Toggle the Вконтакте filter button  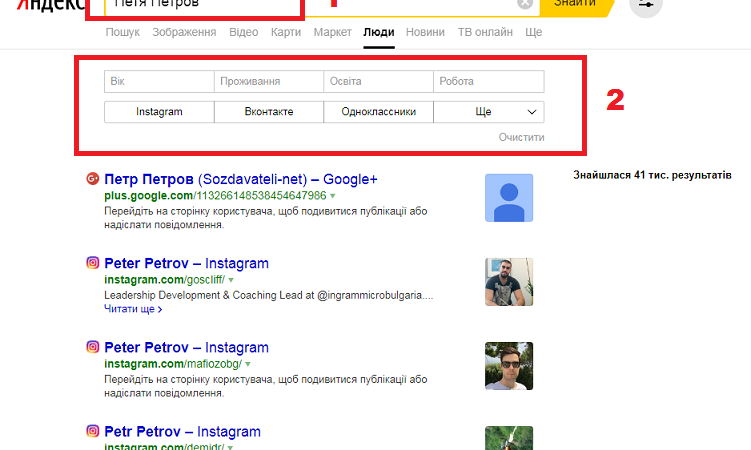(269, 112)
